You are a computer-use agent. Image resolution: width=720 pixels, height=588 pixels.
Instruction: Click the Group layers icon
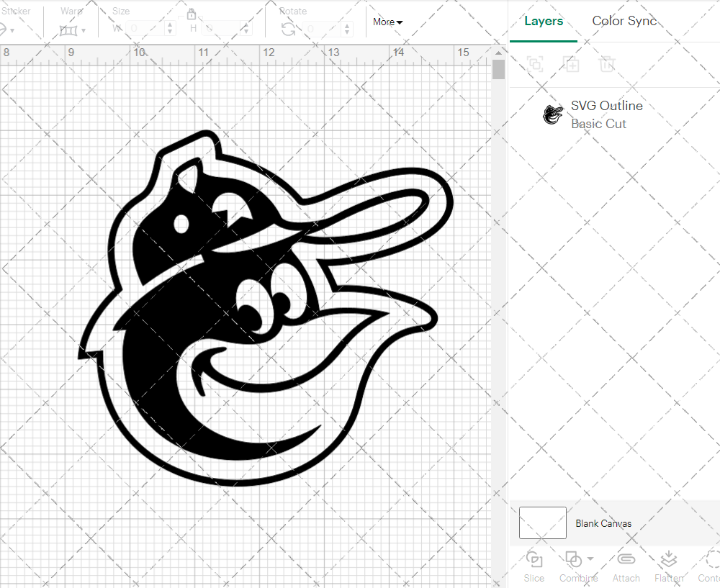[x=535, y=64]
